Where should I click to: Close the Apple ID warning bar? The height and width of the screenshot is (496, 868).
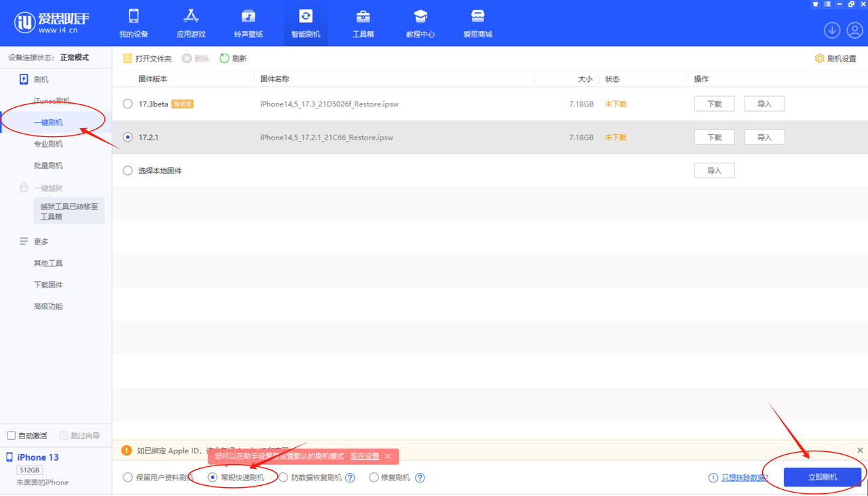pyautogui.click(x=860, y=451)
